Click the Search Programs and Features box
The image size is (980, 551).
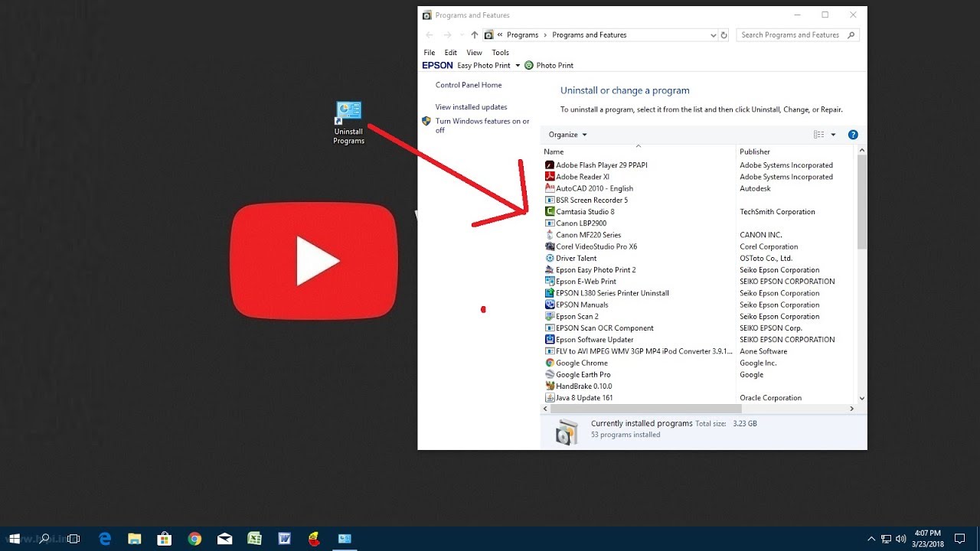click(798, 35)
